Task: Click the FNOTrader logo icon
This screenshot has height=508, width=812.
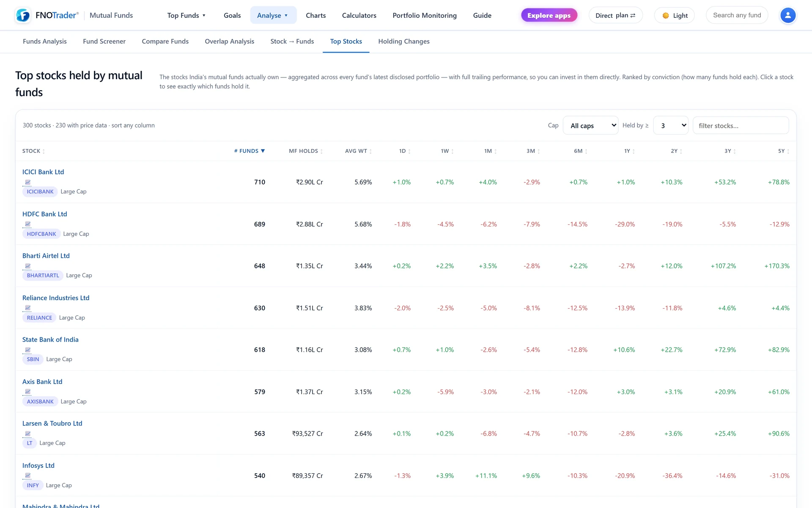Action: (x=23, y=15)
